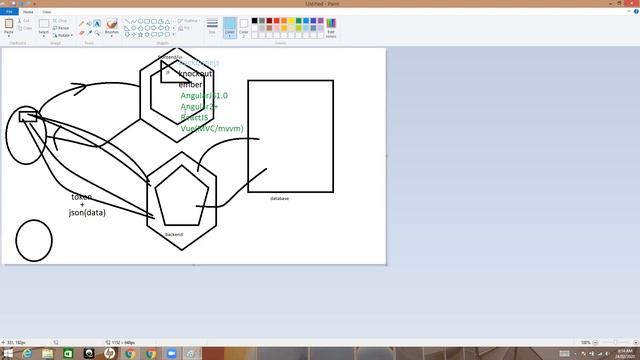Open the File menu
640x360 pixels.
pos(9,11)
